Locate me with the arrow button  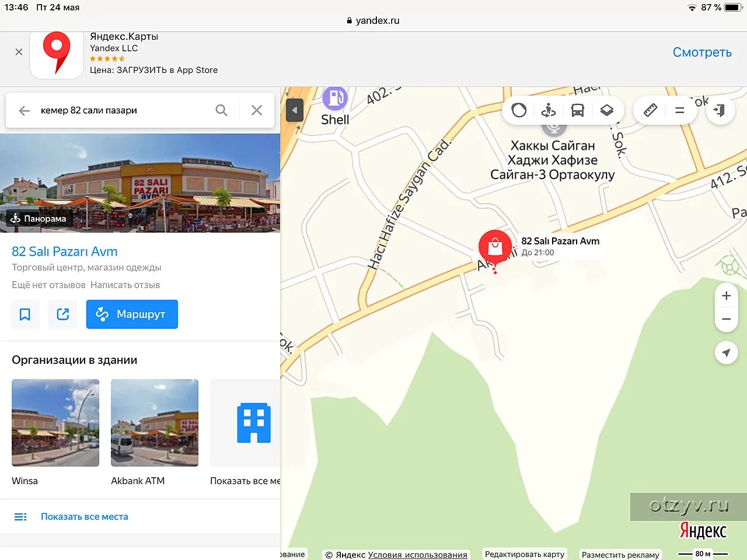726,353
